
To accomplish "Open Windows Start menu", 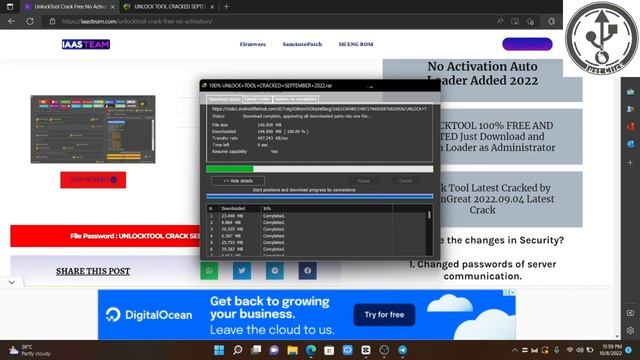I will click(219, 350).
